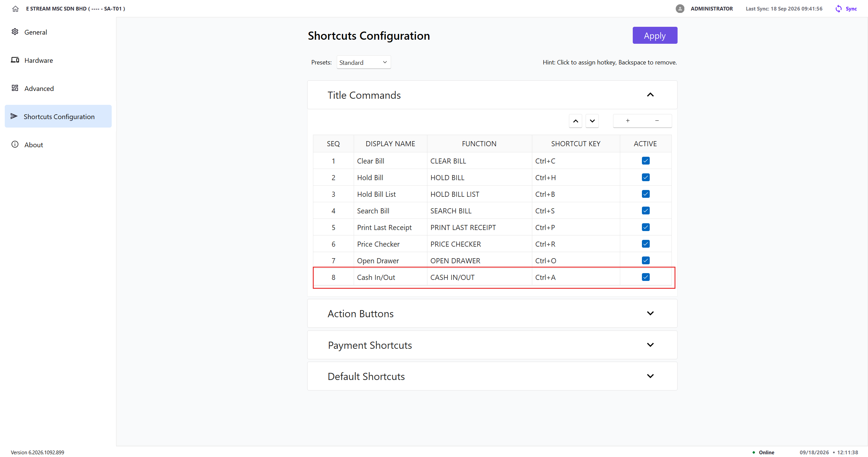The width and height of the screenshot is (868, 457).
Task: Click the Ctrl+R shortcut key cell
Action: (x=576, y=244)
